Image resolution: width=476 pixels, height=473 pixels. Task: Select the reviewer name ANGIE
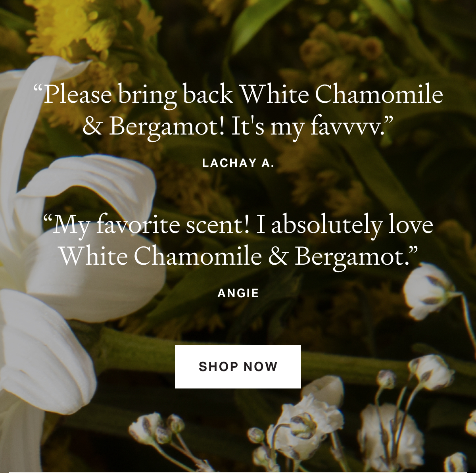pos(238,293)
